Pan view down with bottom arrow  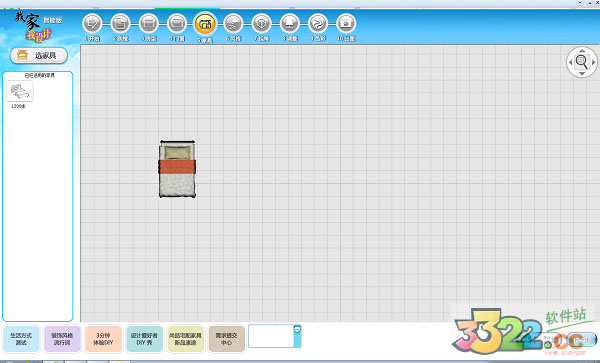click(x=582, y=73)
